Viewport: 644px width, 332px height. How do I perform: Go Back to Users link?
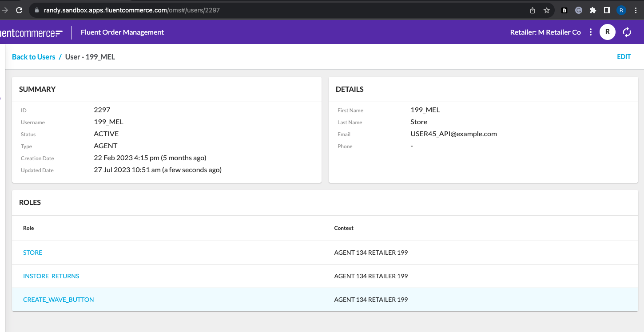[33, 57]
